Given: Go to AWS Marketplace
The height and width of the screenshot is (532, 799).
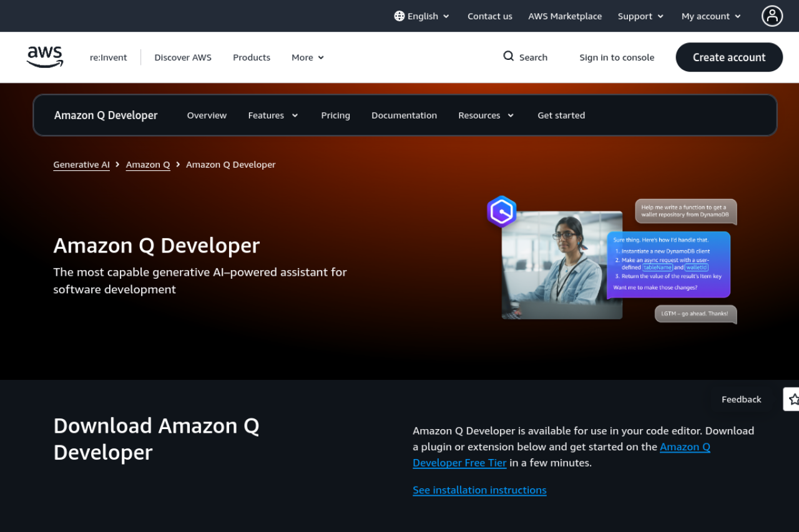Looking at the screenshot, I should (565, 16).
